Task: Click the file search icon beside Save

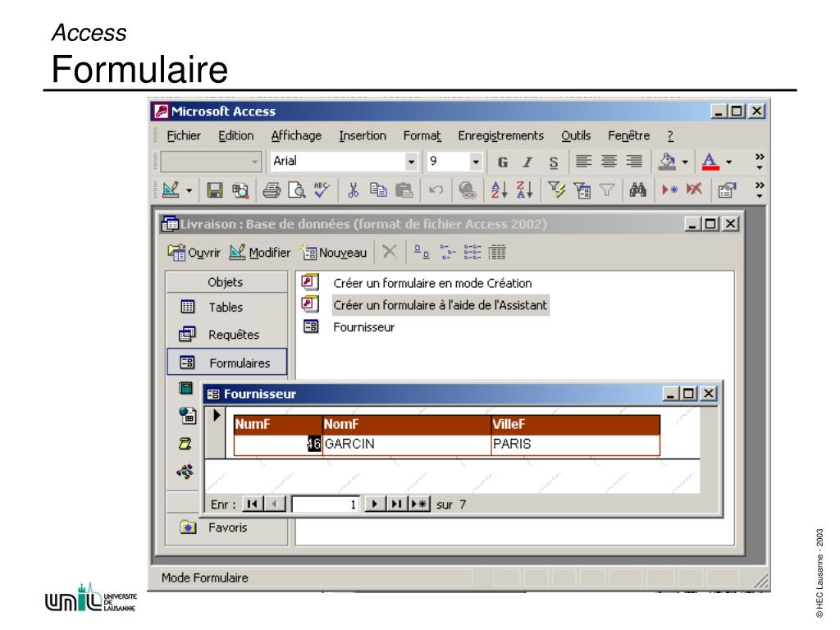Action: pyautogui.click(x=240, y=190)
